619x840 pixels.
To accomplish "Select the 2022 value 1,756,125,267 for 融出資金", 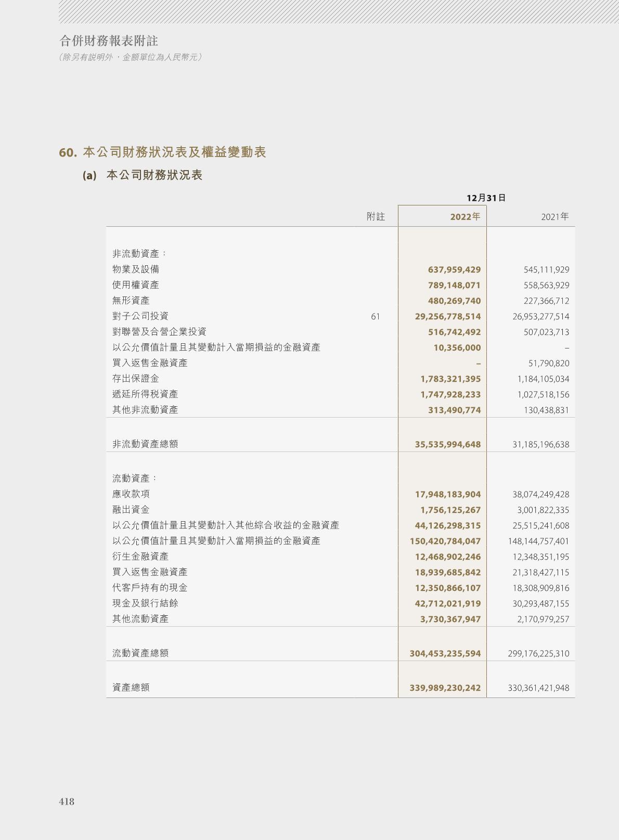I will point(450,510).
